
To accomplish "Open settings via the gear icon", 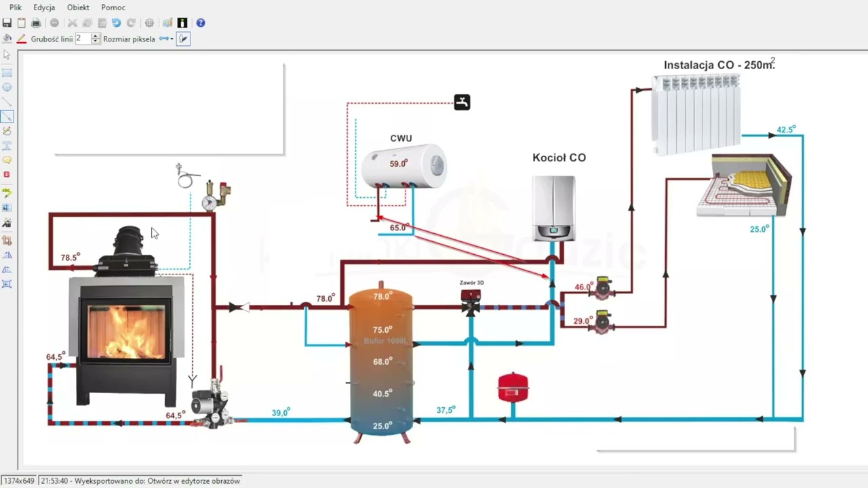I will point(149,23).
